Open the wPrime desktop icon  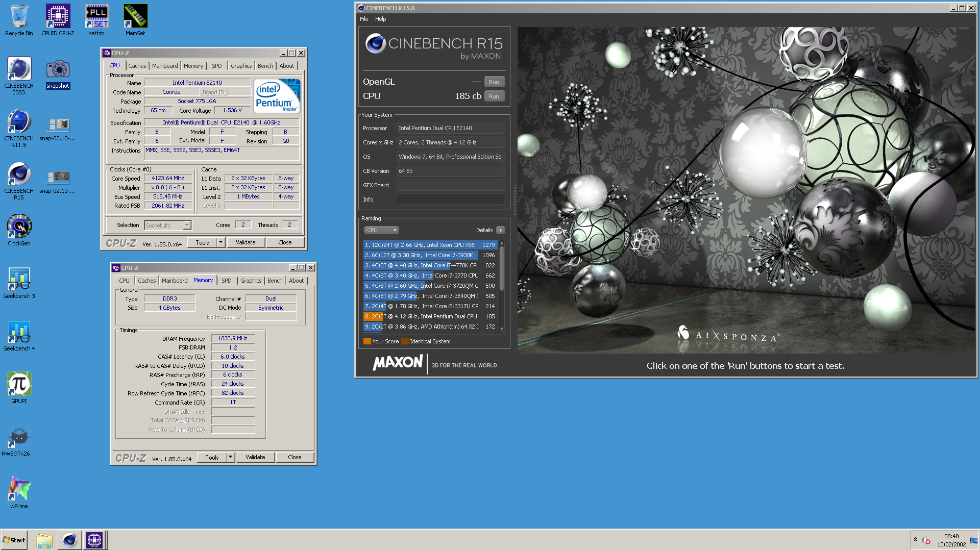point(19,493)
